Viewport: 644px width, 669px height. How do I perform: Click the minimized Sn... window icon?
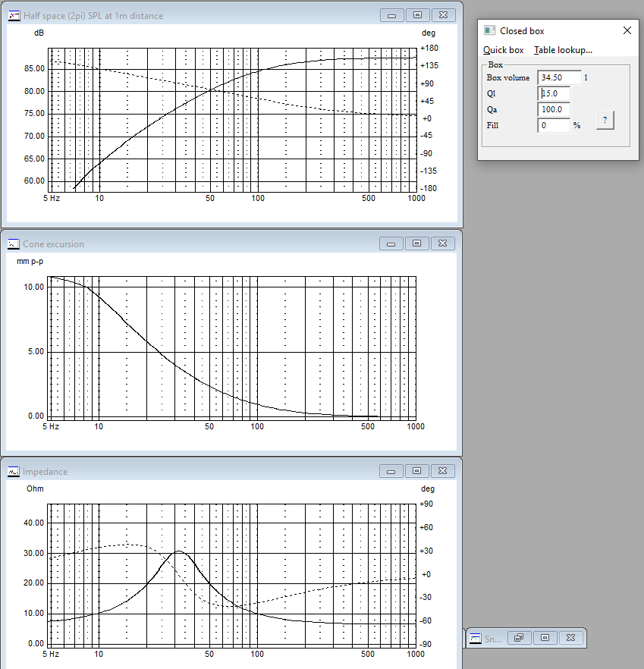(476, 639)
